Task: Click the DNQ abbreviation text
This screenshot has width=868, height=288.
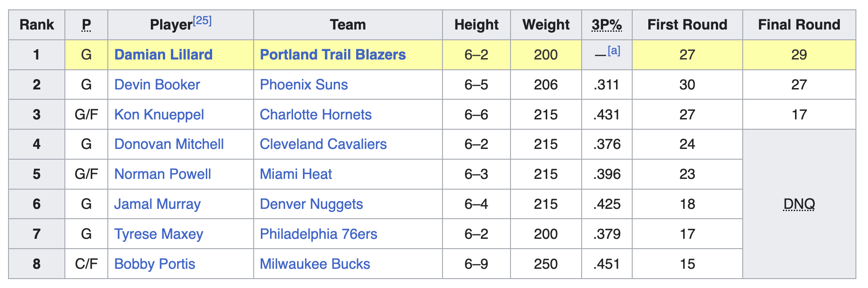Action: pos(799,204)
